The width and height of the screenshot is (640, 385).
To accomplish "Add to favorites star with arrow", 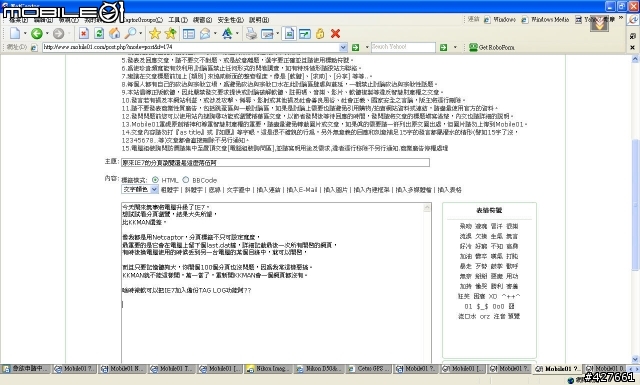I will [171, 33].
